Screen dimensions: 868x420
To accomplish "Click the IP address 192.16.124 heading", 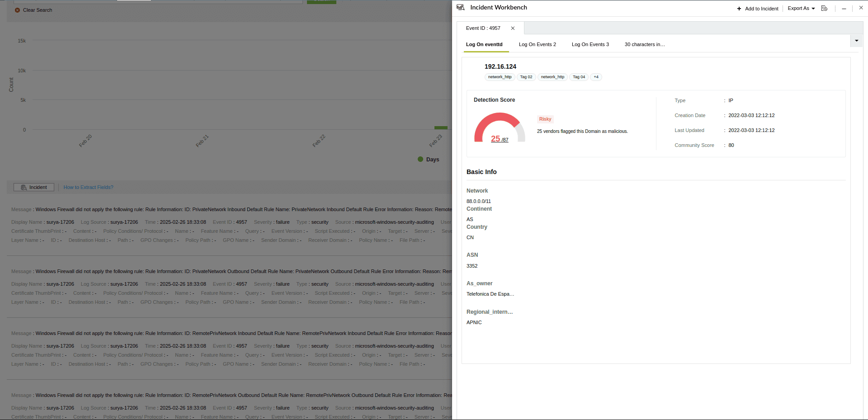I will (x=500, y=66).
